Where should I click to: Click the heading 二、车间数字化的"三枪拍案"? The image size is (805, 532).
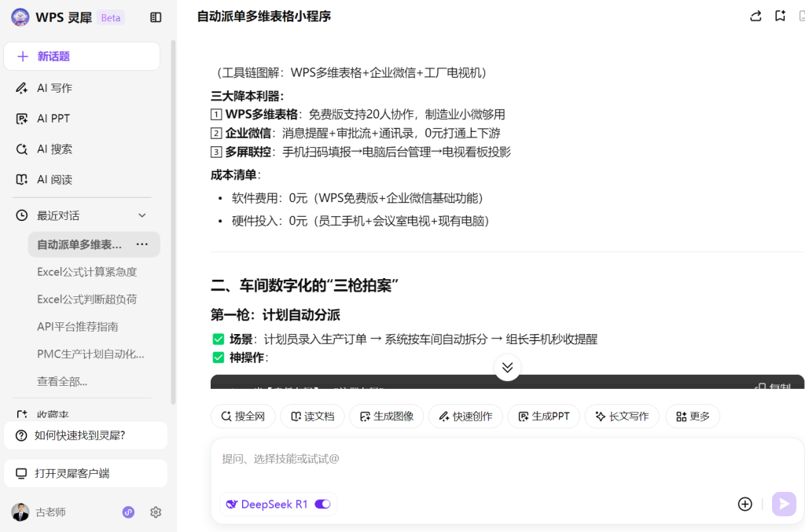click(x=304, y=286)
